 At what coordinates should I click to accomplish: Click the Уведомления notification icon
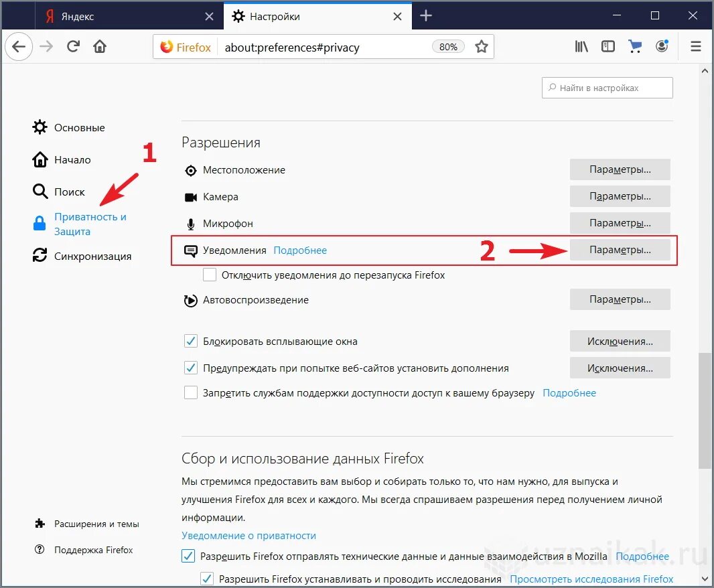pos(190,250)
